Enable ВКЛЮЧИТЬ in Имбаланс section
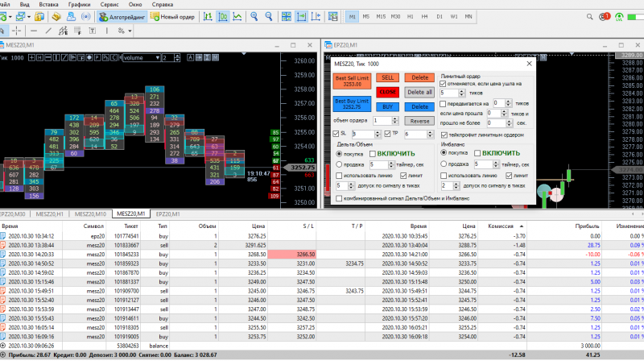The width and height of the screenshot is (644, 361). 477,153
